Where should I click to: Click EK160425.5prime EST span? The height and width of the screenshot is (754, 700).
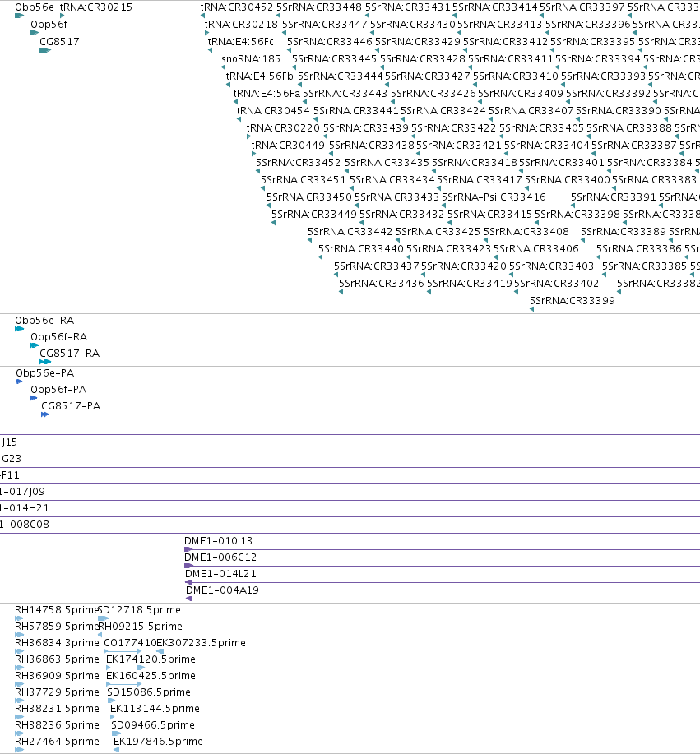pos(123,684)
